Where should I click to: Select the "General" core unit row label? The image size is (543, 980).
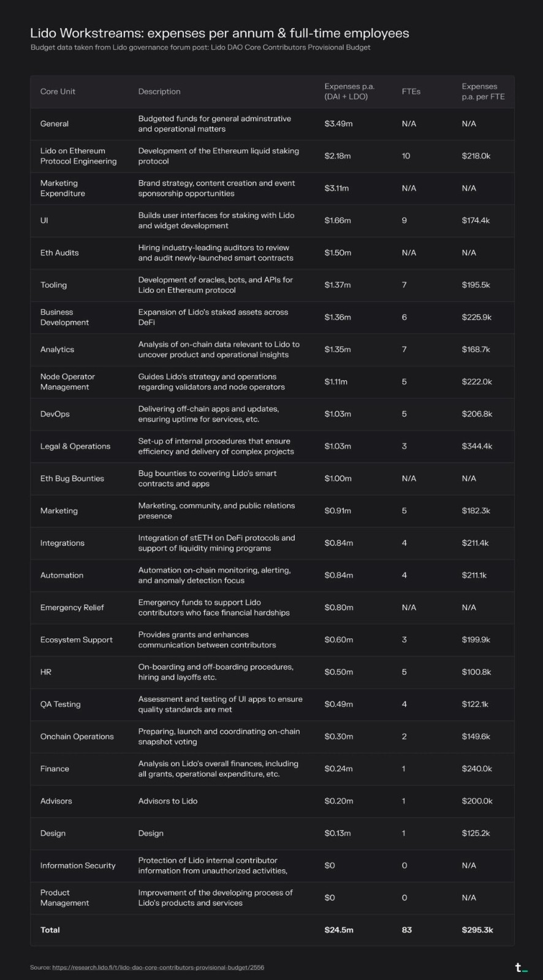(x=55, y=124)
